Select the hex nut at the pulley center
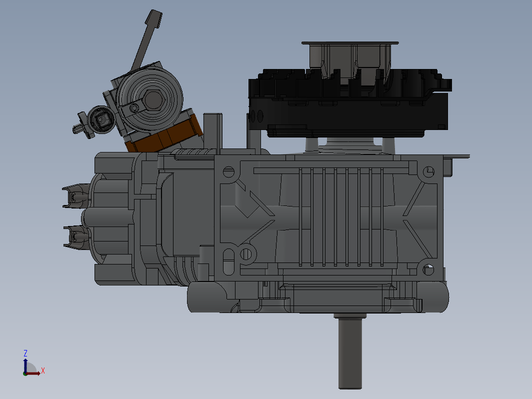Screen dimensions: 532x399 (x=153, y=100)
